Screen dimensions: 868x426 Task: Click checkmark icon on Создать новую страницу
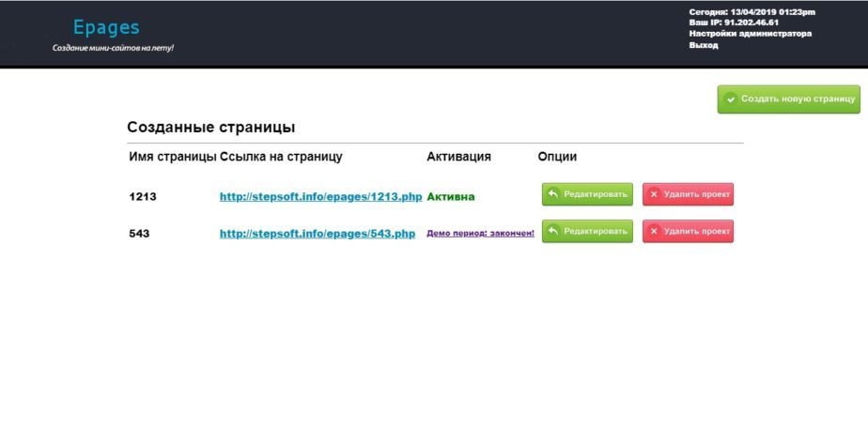(731, 99)
